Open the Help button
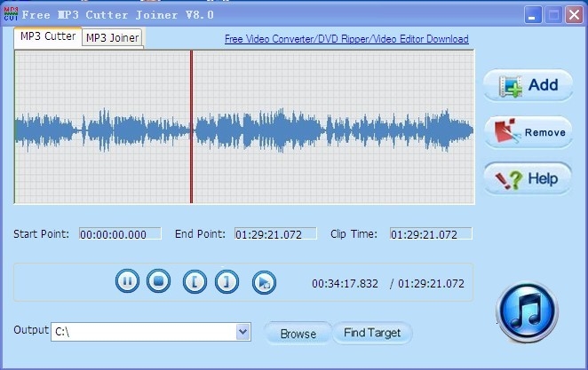588x370 pixels. [528, 178]
